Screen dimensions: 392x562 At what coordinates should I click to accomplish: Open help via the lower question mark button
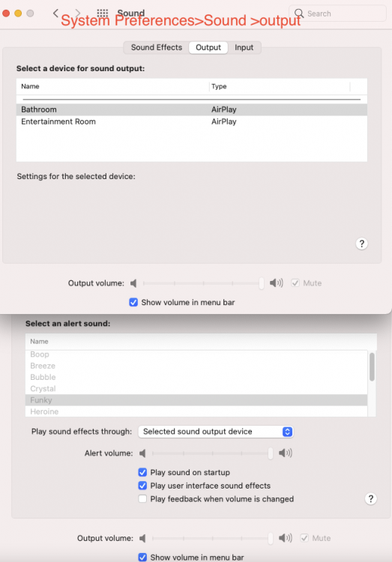pyautogui.click(x=370, y=498)
